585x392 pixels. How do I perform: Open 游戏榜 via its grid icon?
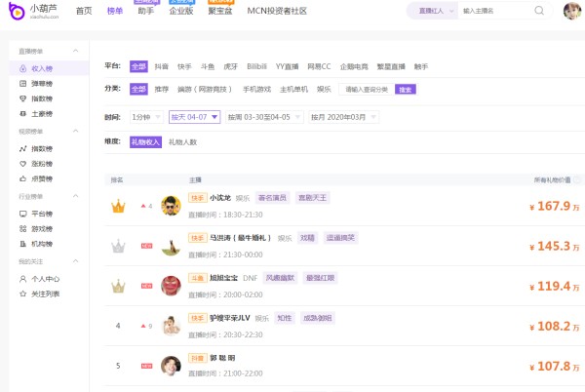point(22,228)
